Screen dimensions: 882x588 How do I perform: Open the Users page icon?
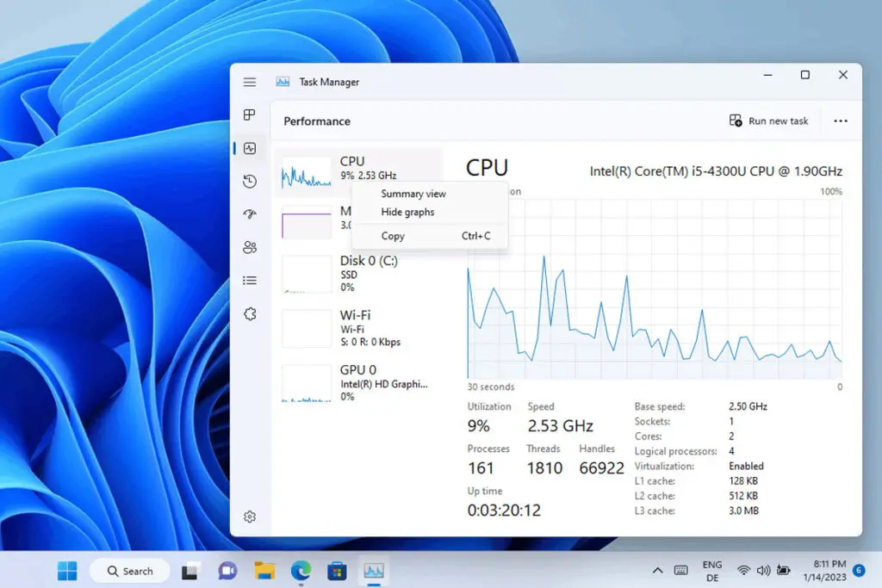[250, 247]
